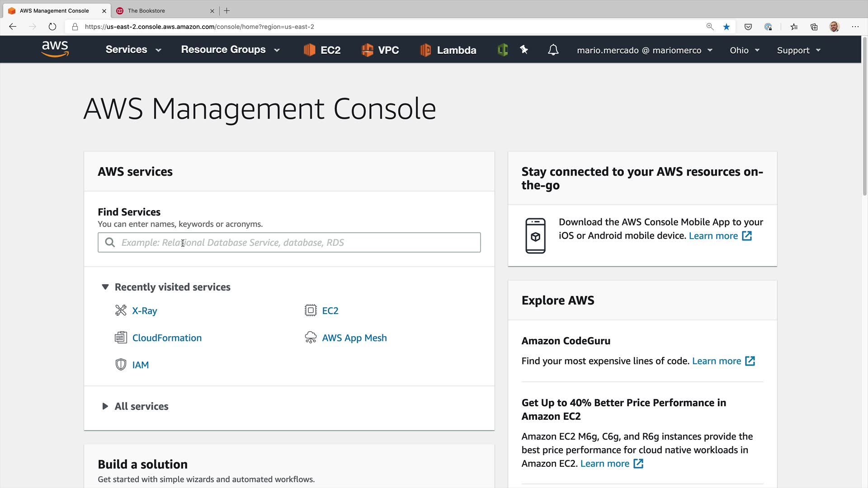Click the Find Services search field
This screenshot has width=868, height=488.
point(289,243)
